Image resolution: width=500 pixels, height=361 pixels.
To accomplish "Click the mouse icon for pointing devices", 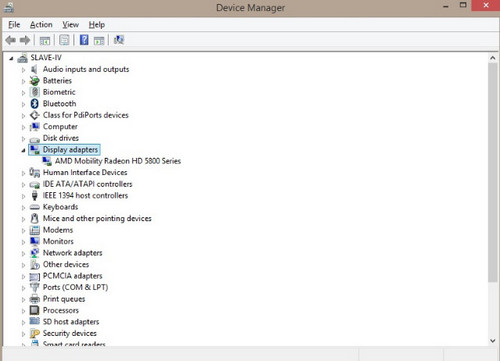I will 34,219.
